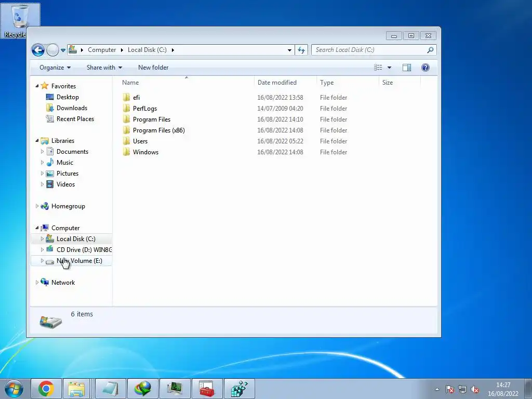The image size is (532, 399).
Task: Open the red toolbox taskbar icon
Action: coord(207,389)
